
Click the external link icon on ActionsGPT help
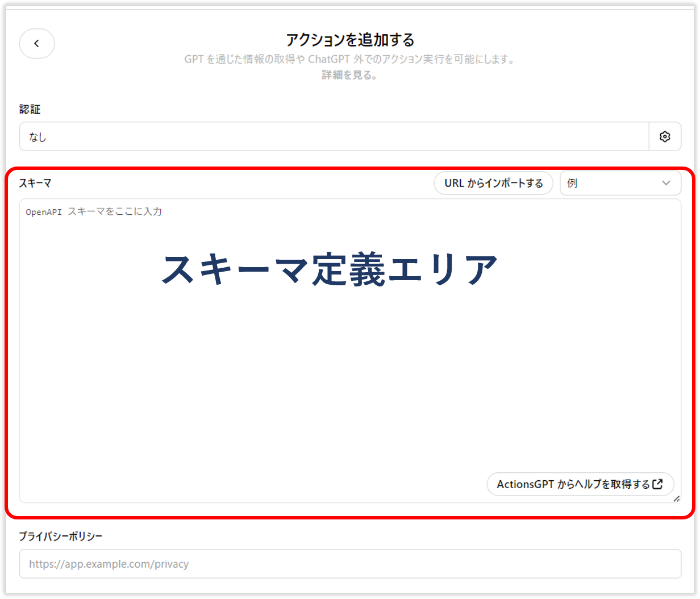coord(659,484)
